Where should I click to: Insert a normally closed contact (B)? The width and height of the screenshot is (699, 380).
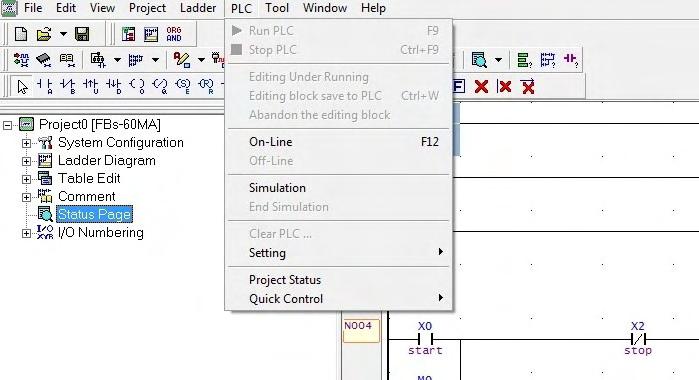[67, 86]
